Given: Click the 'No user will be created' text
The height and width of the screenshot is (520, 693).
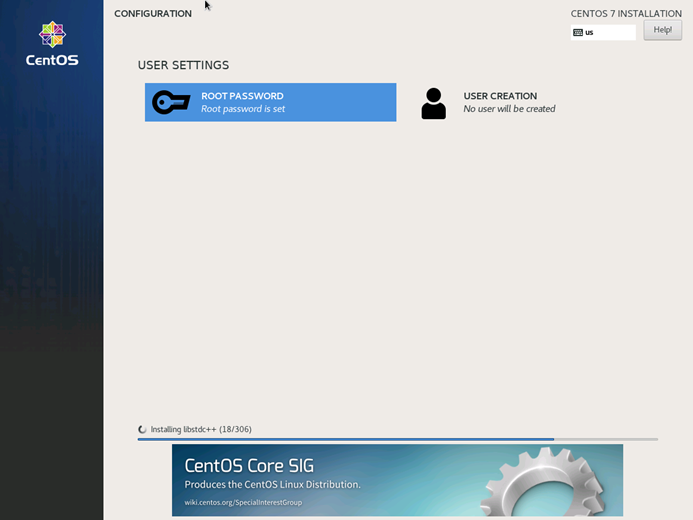Looking at the screenshot, I should [509, 109].
